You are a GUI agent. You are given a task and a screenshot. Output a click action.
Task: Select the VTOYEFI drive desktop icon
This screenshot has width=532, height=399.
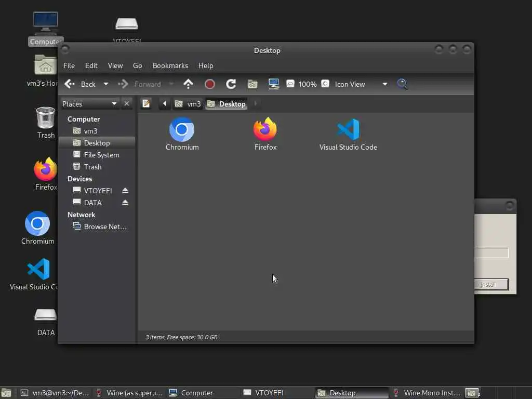click(127, 30)
